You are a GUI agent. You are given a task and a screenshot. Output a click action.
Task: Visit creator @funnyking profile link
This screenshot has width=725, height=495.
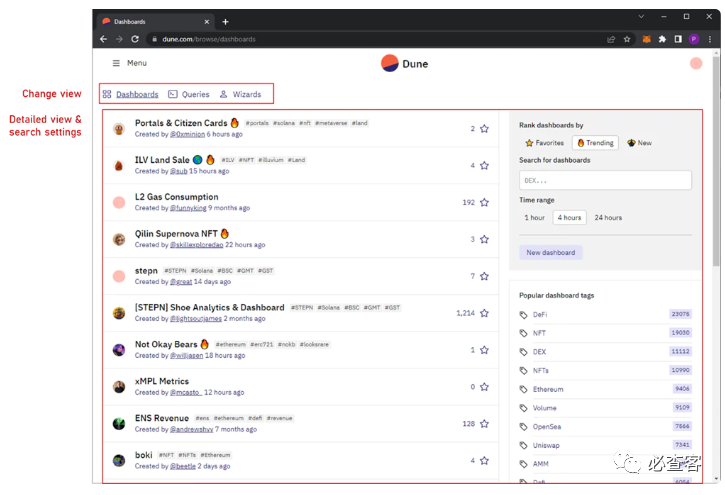click(188, 208)
